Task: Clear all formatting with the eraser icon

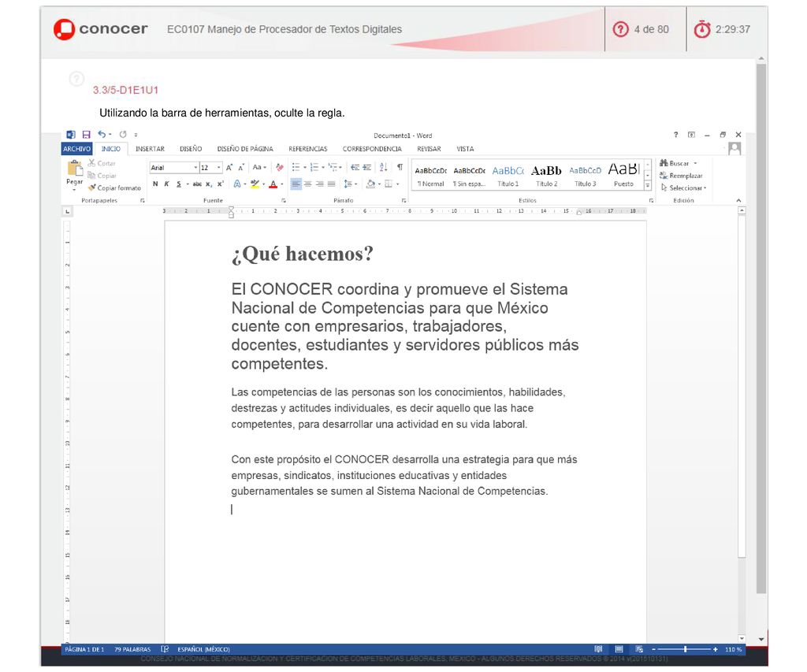Action: click(280, 167)
